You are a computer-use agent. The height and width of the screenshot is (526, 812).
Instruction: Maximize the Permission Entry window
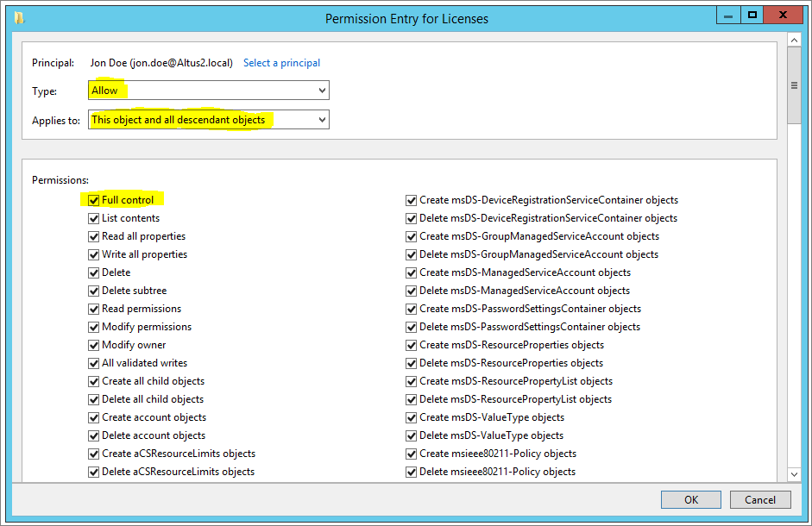pos(752,15)
